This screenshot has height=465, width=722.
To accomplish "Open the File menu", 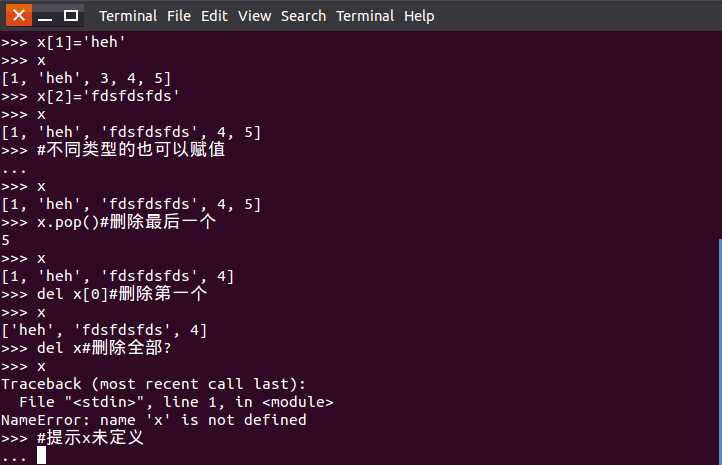I will point(179,16).
